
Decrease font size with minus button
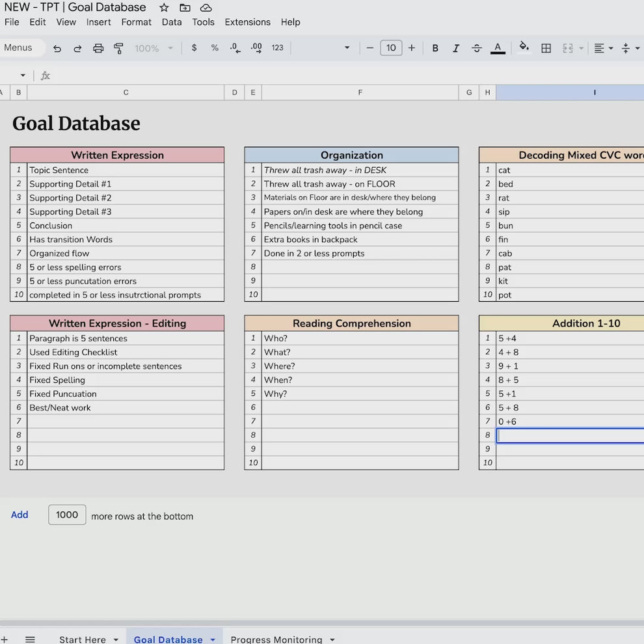tap(369, 48)
